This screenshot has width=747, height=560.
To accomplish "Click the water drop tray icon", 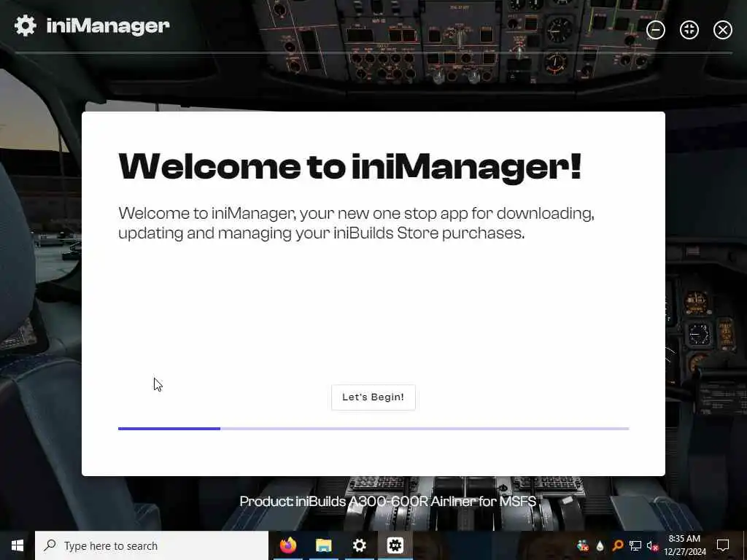I will (x=600, y=545).
